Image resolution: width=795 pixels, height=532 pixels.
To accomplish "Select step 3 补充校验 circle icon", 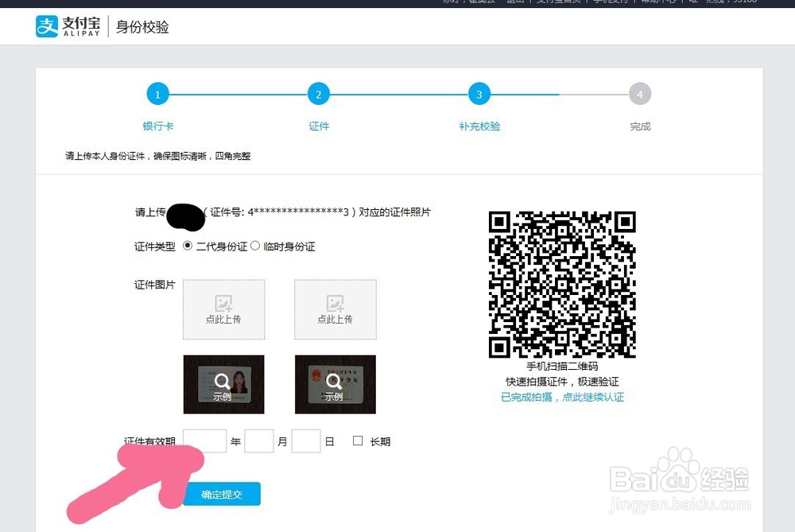I will tap(479, 93).
